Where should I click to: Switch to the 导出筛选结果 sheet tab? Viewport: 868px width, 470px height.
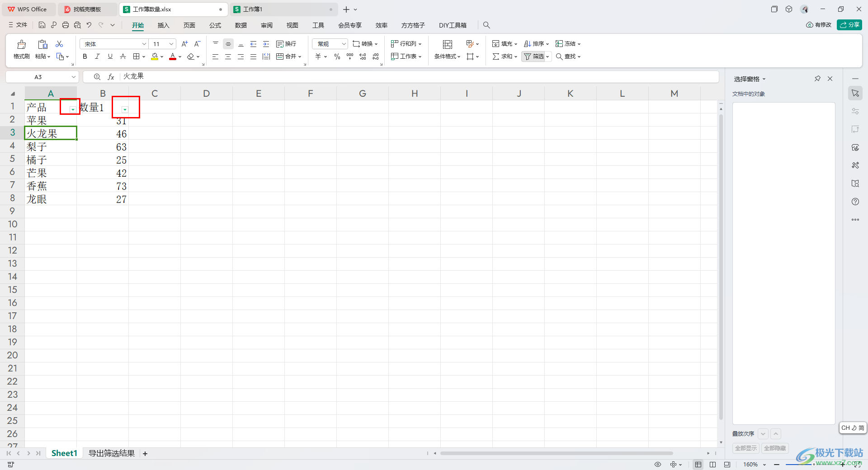click(x=112, y=453)
